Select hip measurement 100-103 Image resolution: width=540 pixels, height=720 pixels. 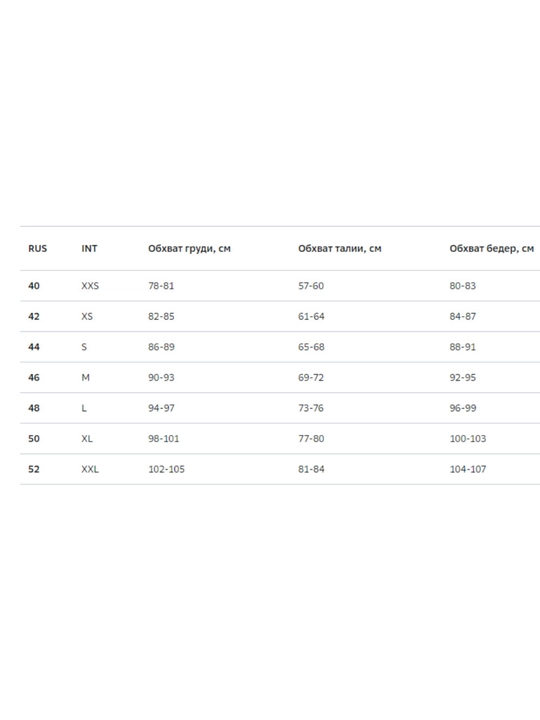coord(467,439)
